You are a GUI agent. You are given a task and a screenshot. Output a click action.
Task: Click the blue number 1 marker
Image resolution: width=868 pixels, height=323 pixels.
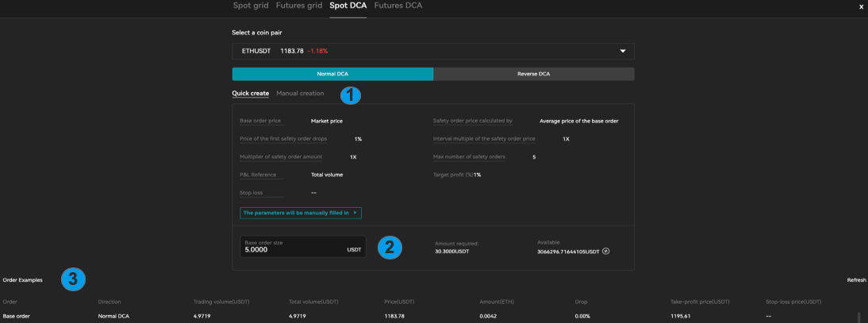[x=350, y=95]
